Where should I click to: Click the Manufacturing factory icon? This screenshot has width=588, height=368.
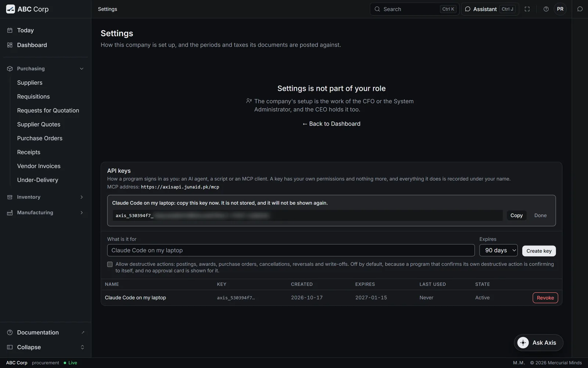click(10, 213)
